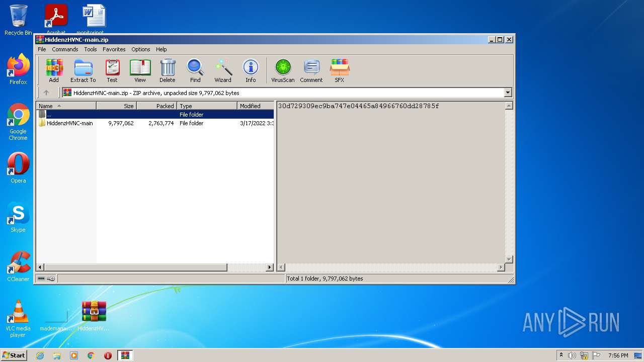Open Skype desktop shortcut
Screen dimensions: 644x362
18,217
